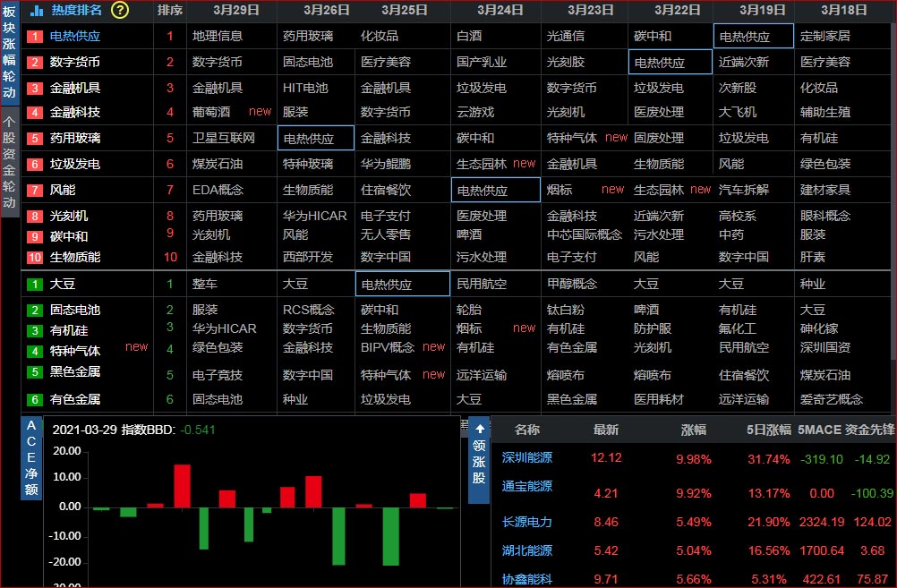Click 中芯国际概念 under 3月23日
This screenshot has width=897, height=588.
584,234
